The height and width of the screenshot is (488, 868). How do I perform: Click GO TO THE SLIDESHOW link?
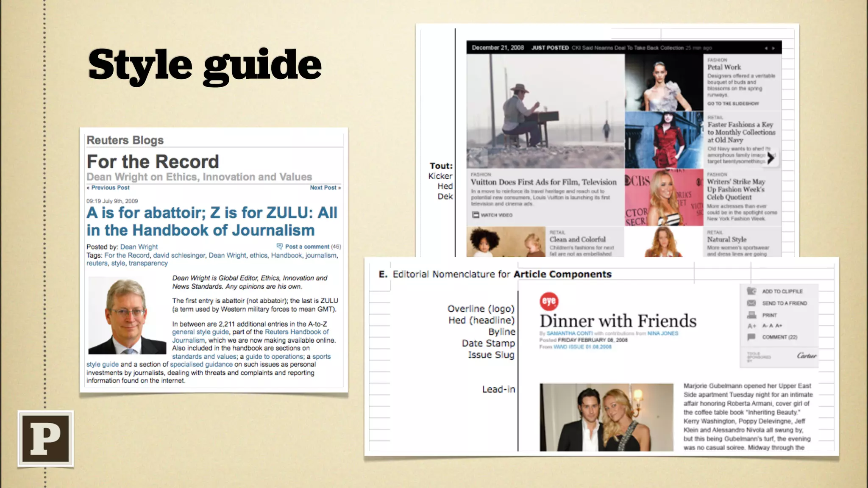point(733,104)
